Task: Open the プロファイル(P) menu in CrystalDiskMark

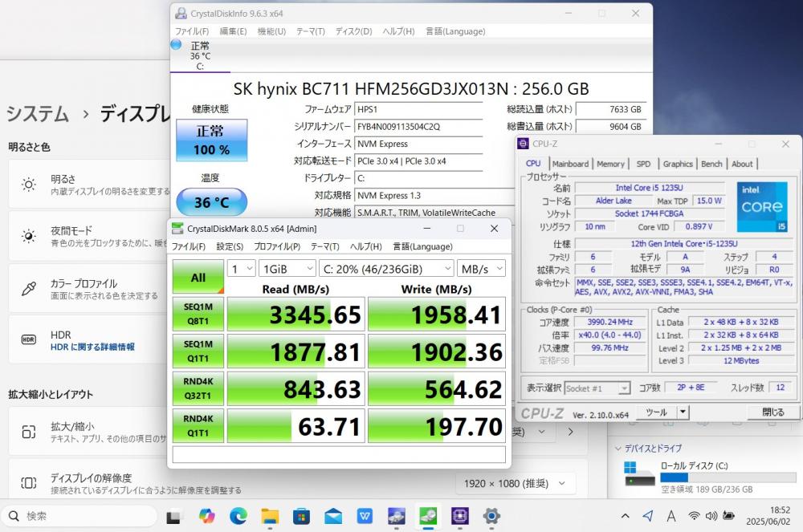Action: [277, 246]
